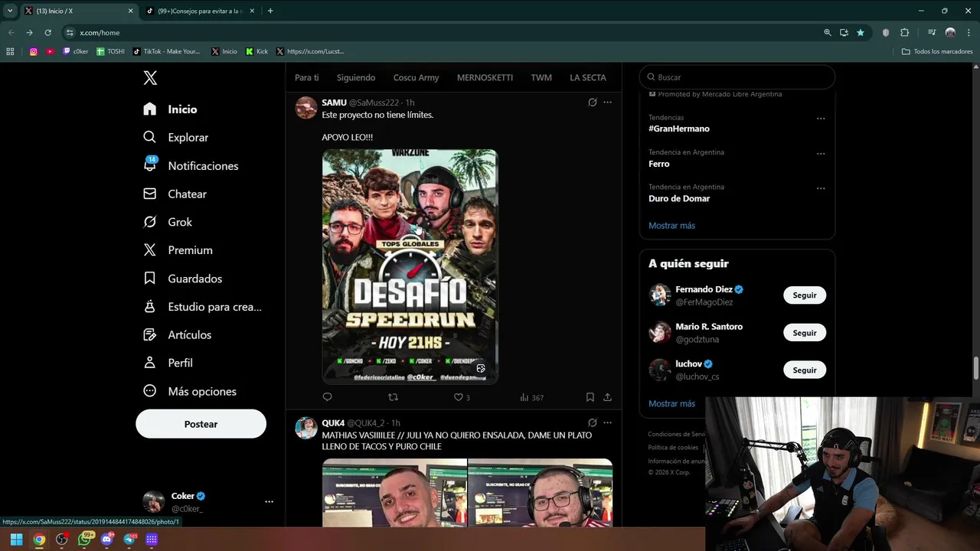Click Mostrar más under trends
The width and height of the screenshot is (980, 551).
pos(671,226)
